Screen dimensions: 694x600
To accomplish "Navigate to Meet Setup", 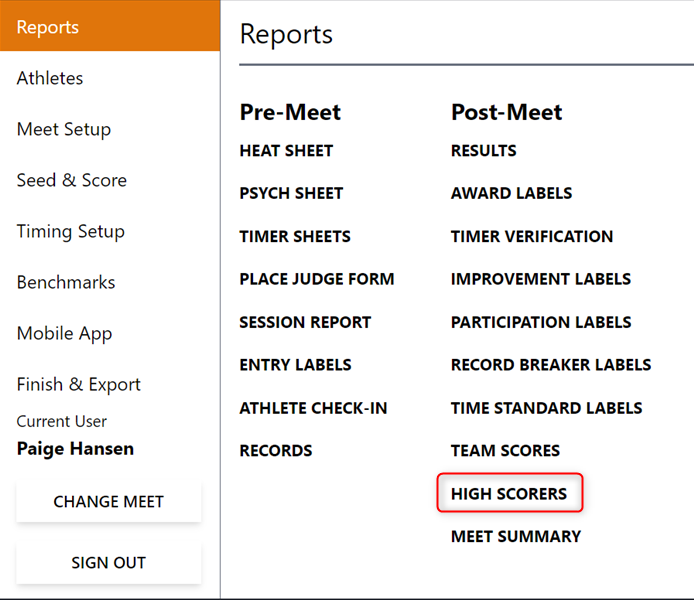I will 64,129.
